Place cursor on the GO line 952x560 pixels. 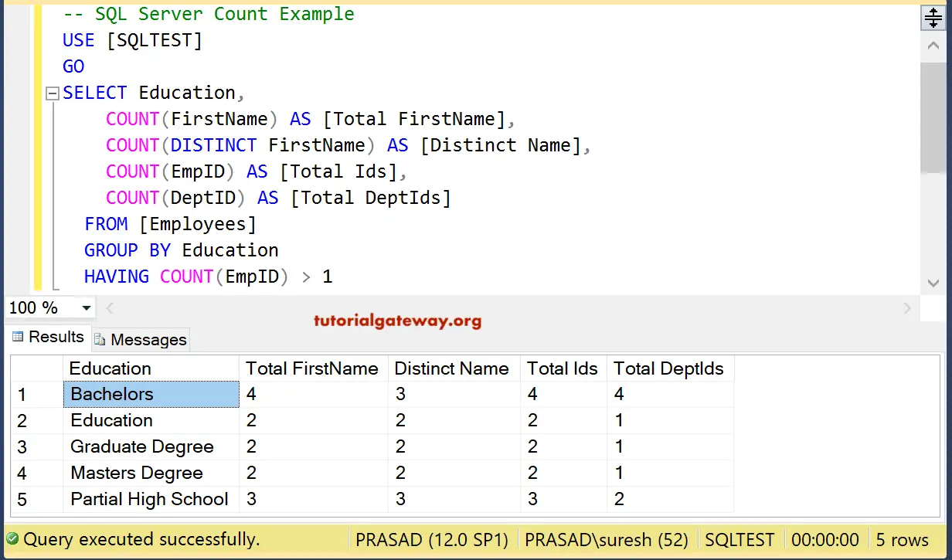(73, 66)
